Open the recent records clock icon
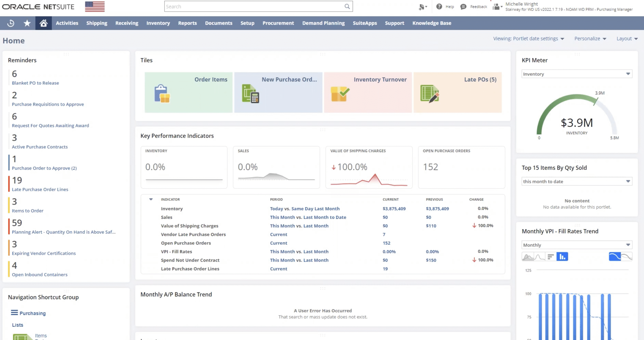Screen dimensions: 644x340 tap(10, 23)
